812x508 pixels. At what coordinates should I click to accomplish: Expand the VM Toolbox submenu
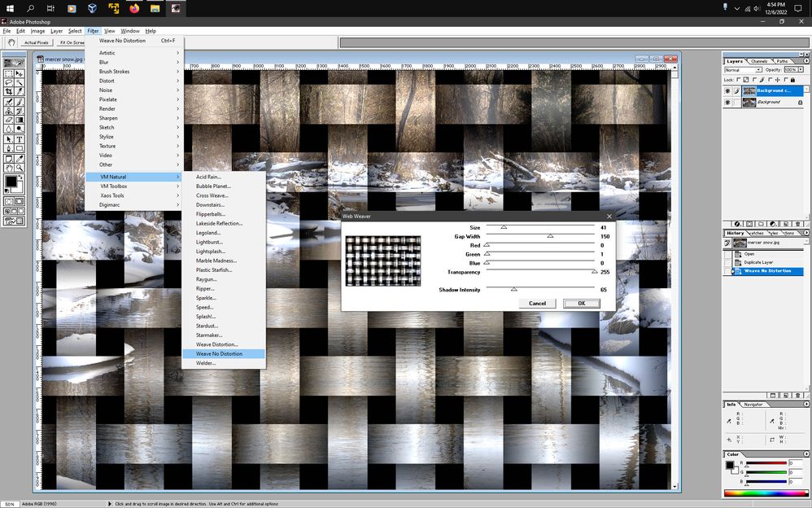coord(133,186)
